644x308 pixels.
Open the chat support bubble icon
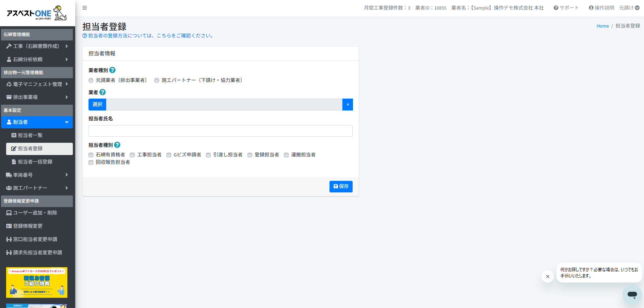(x=632, y=294)
